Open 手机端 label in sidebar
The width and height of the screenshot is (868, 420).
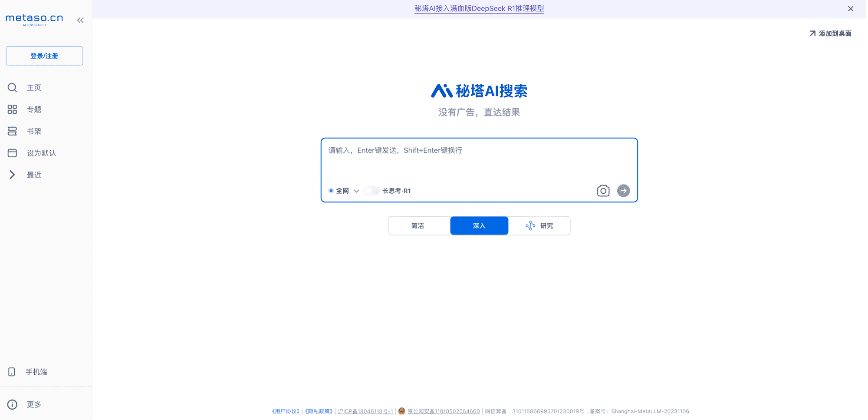click(x=36, y=372)
